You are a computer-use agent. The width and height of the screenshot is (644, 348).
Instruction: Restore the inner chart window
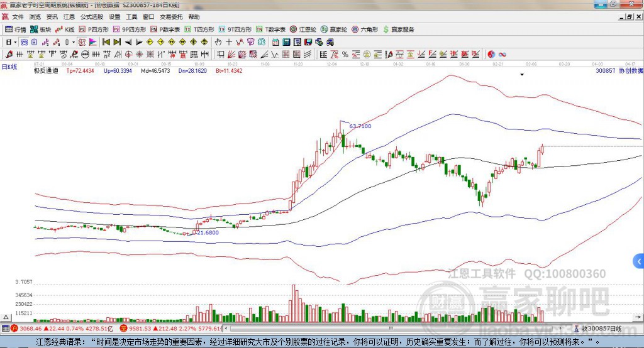(630, 17)
